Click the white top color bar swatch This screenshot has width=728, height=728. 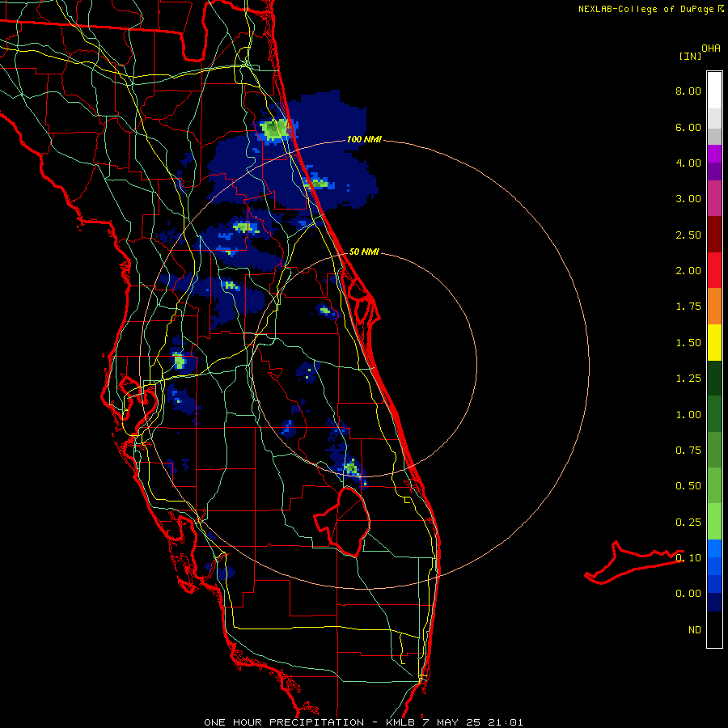click(x=714, y=91)
